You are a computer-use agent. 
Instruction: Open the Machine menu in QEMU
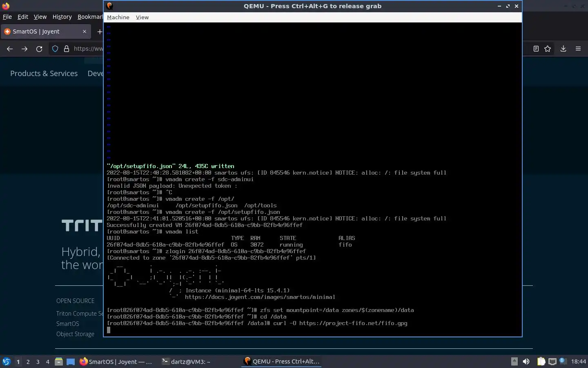click(x=118, y=17)
